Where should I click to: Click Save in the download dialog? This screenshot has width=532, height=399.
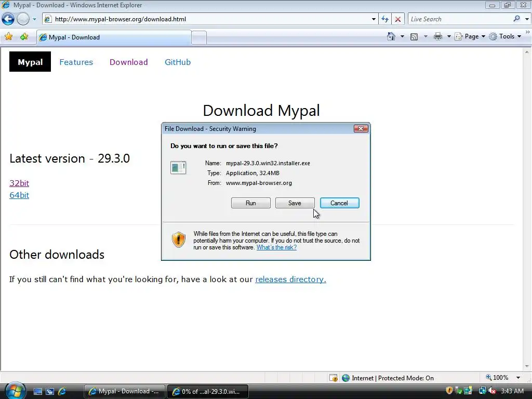(295, 203)
